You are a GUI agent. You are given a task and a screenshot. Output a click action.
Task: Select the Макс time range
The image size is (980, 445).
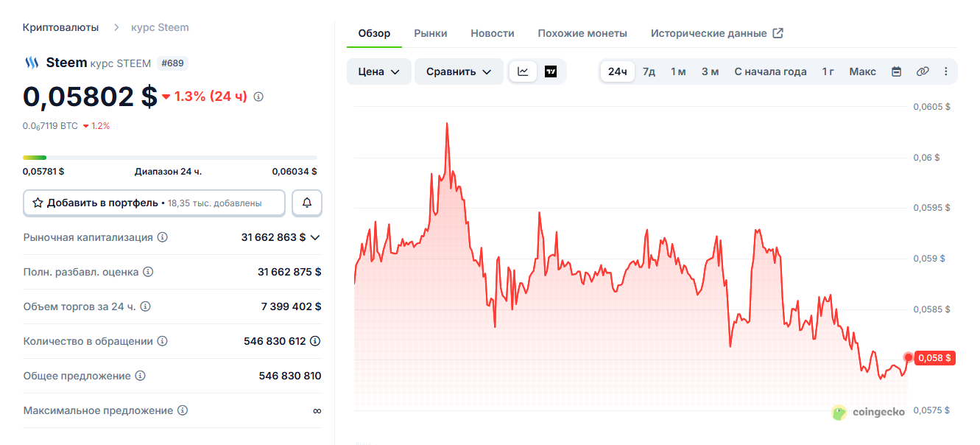point(863,71)
